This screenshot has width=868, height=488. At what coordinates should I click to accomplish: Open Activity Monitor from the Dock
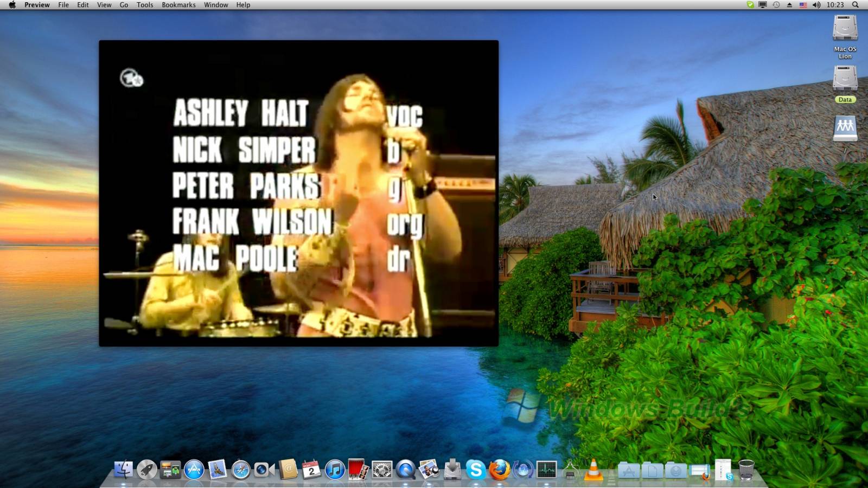coord(546,470)
